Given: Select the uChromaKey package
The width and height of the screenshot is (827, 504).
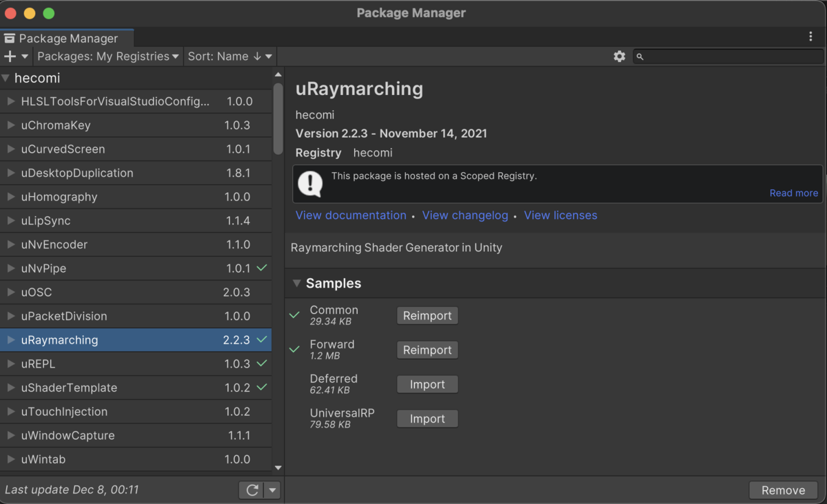Looking at the screenshot, I should [136, 125].
